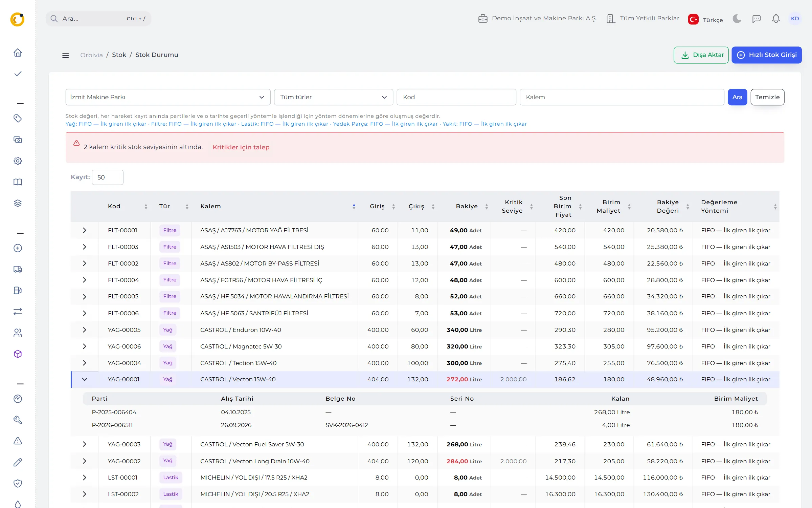Open the truck vehicle sidebar icon
This screenshot has height=508, width=812.
pos(18,269)
